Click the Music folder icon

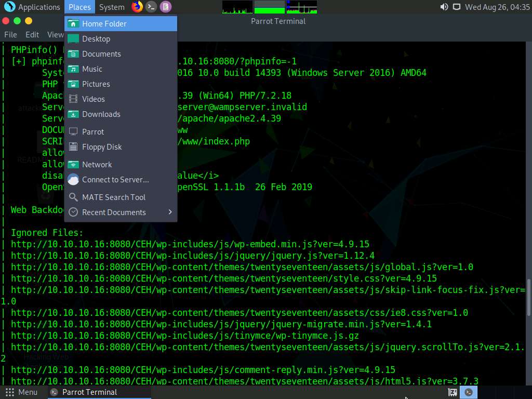pyautogui.click(x=73, y=69)
